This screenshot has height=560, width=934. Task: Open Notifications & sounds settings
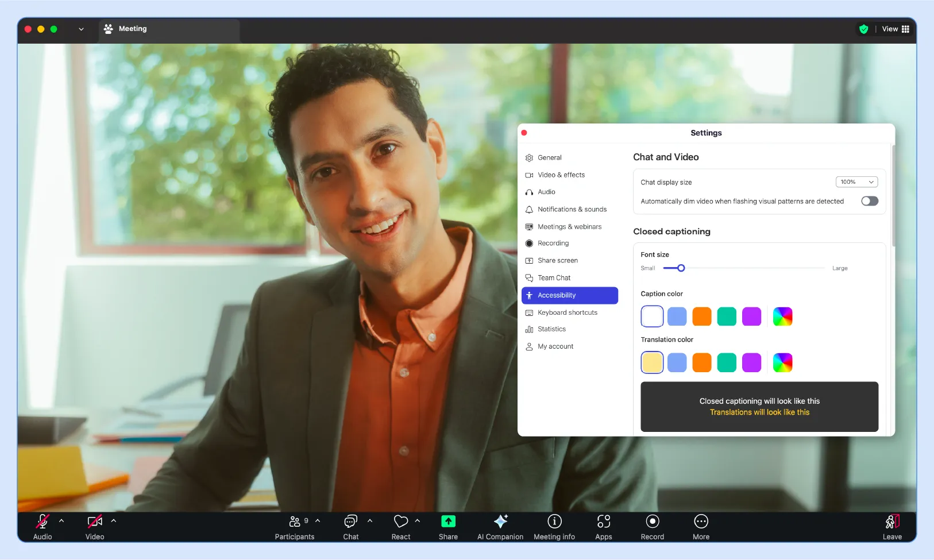tap(572, 209)
